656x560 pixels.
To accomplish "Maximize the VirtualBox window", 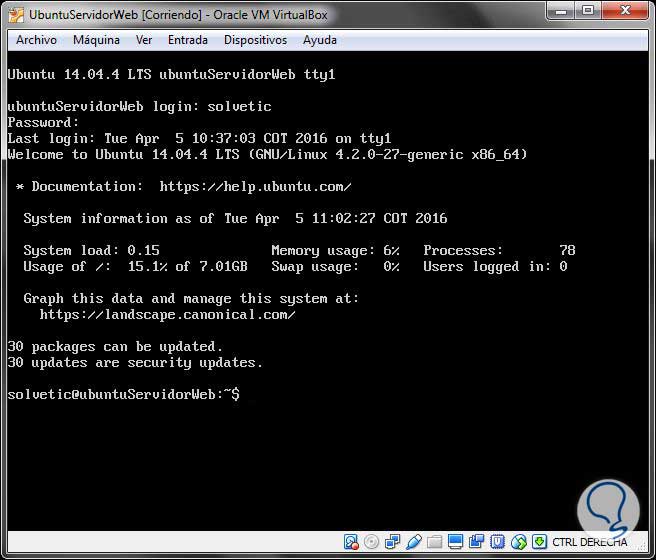I will [x=589, y=10].
